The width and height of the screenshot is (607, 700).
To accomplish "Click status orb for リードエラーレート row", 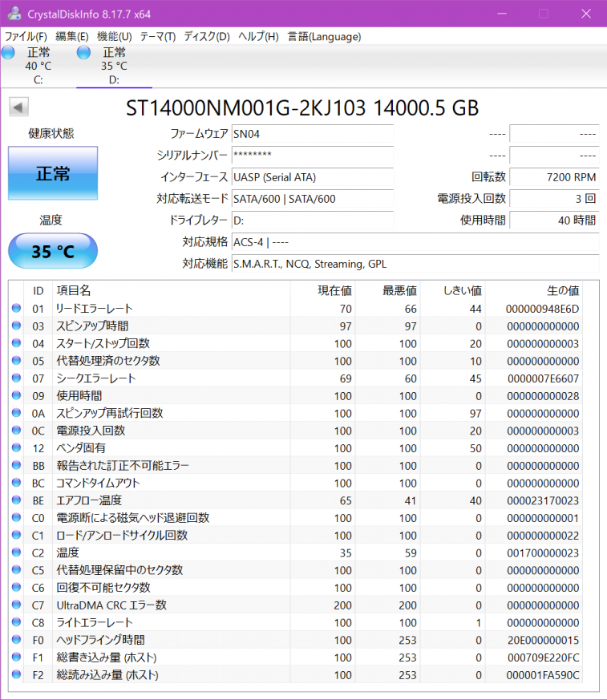I will tap(17, 309).
